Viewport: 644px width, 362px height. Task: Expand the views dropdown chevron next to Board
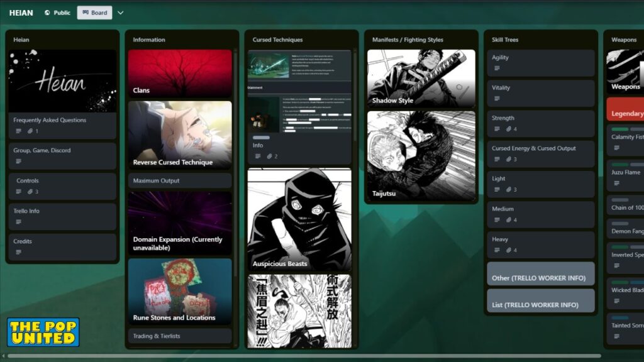[x=120, y=13]
